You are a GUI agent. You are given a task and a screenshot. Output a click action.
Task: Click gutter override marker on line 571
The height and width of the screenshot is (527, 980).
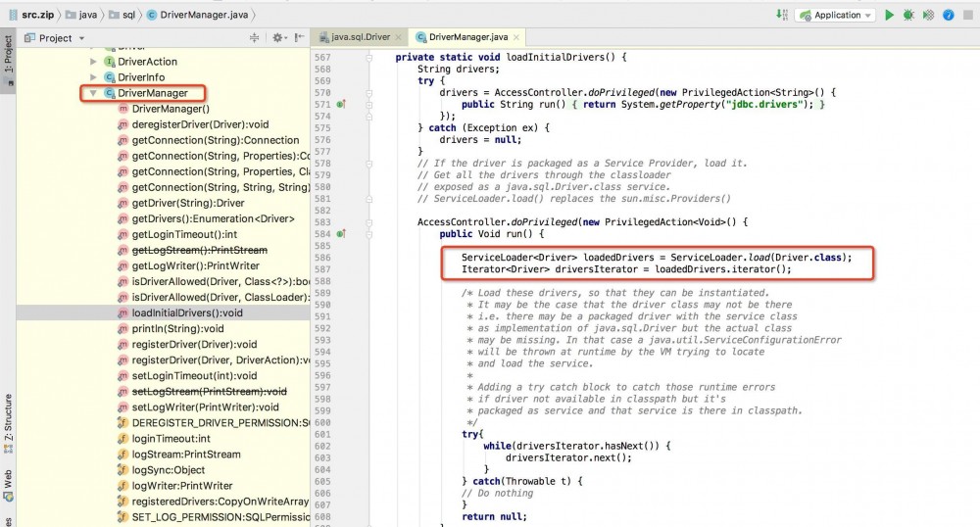point(341,104)
